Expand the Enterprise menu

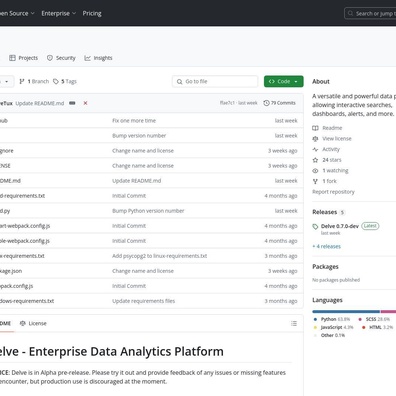[59, 14]
